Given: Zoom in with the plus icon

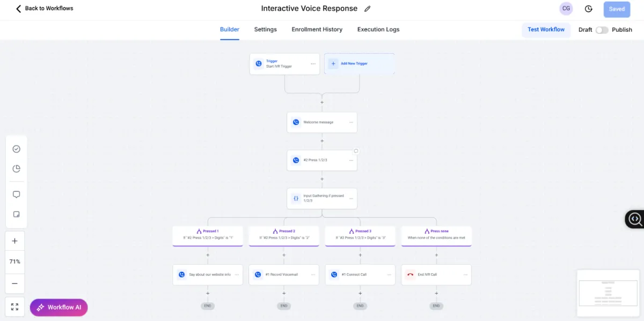Looking at the screenshot, I should click(x=14, y=241).
